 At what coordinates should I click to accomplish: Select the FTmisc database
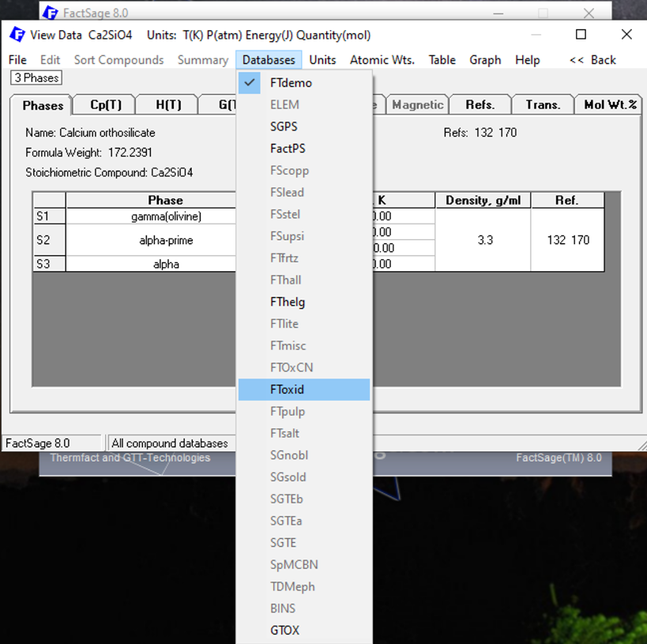pos(304,345)
